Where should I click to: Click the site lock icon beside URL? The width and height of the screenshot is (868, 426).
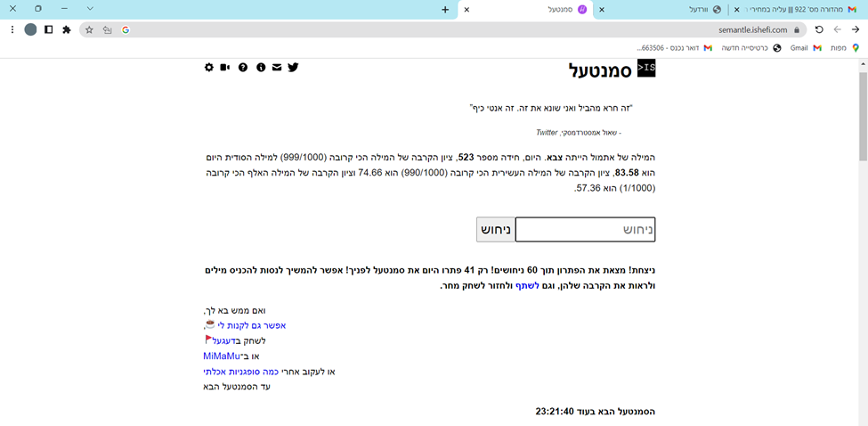pyautogui.click(x=797, y=29)
